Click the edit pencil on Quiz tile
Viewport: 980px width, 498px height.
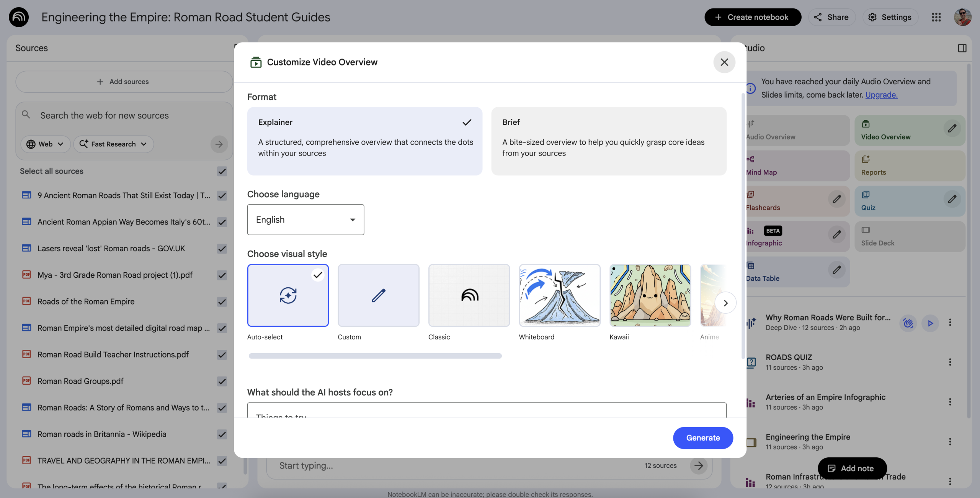coord(952,199)
